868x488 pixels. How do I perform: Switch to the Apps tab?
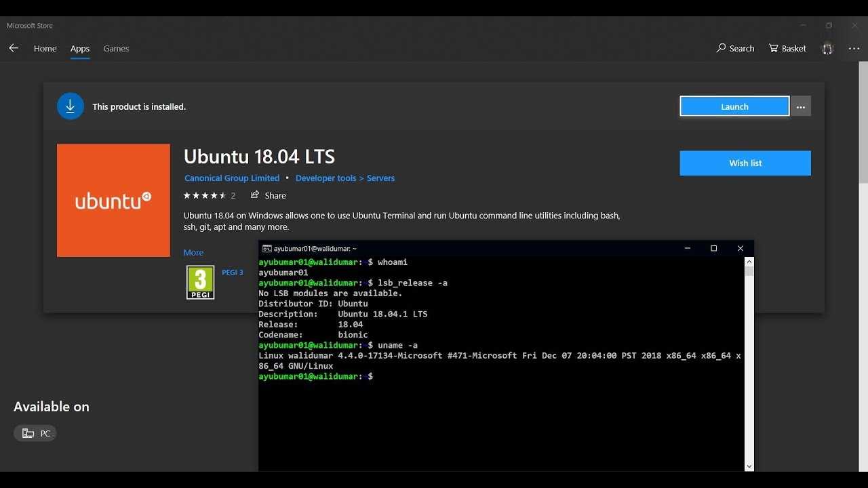[80, 49]
